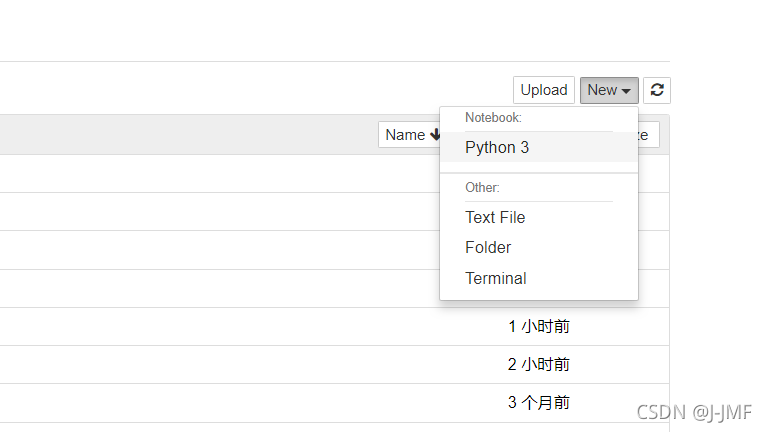Click the '2 小时前' modified time
Viewport: 767px width, 432px height.
click(x=539, y=364)
